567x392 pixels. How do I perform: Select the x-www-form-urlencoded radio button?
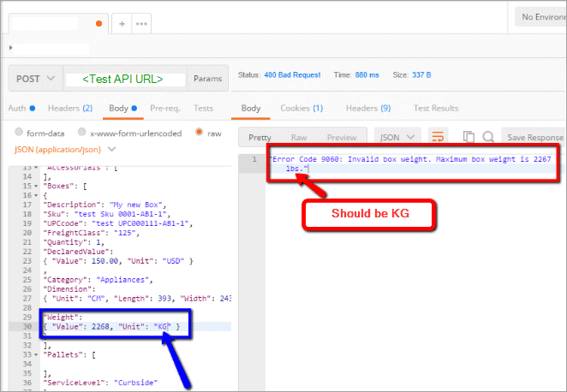[x=82, y=132]
